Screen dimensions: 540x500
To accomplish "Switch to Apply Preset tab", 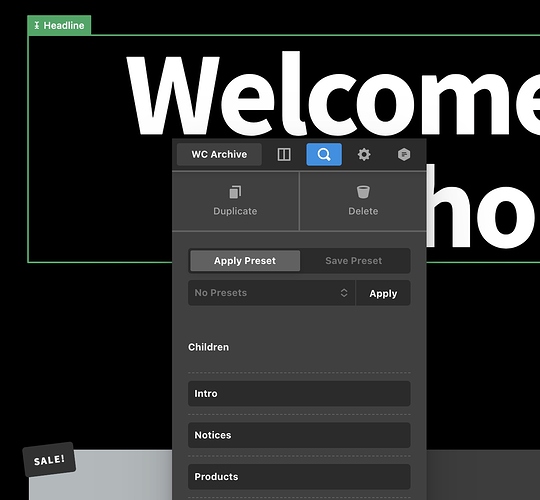I will coord(245,261).
